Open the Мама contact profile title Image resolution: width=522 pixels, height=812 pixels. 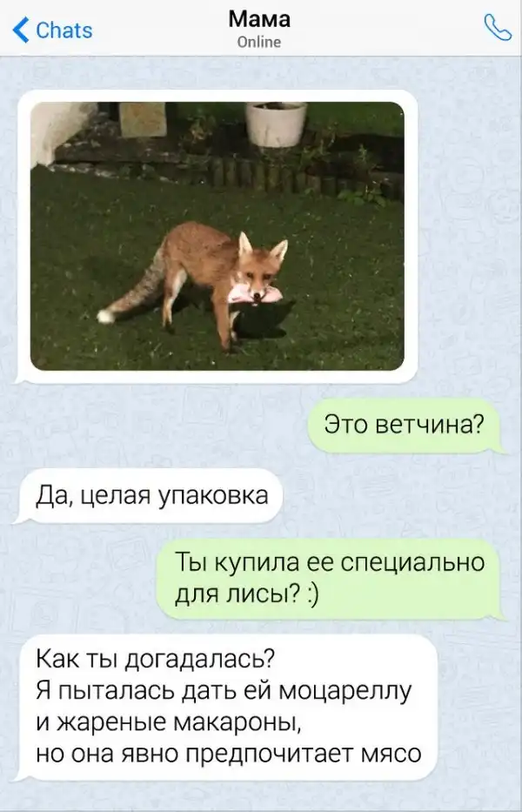tap(259, 19)
